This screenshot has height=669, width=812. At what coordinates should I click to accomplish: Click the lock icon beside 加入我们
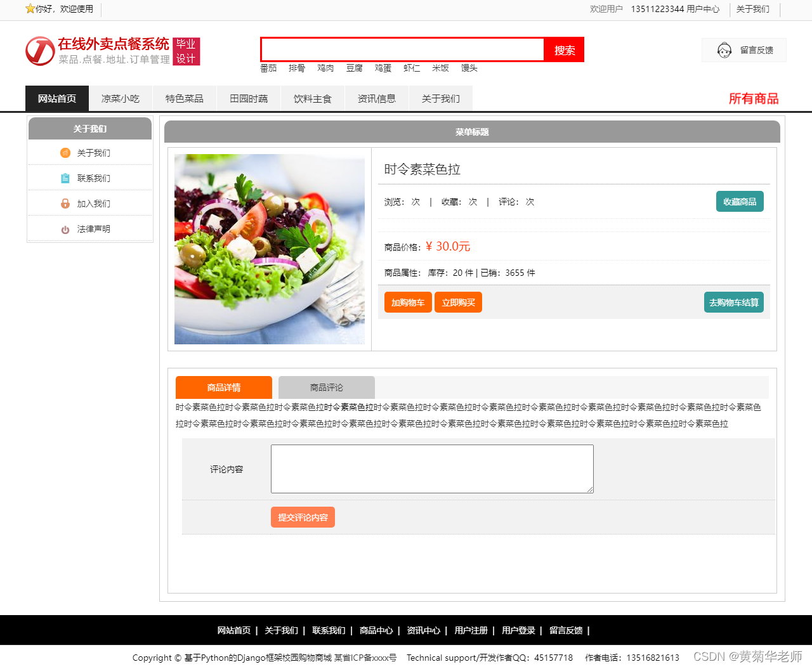tap(65, 203)
